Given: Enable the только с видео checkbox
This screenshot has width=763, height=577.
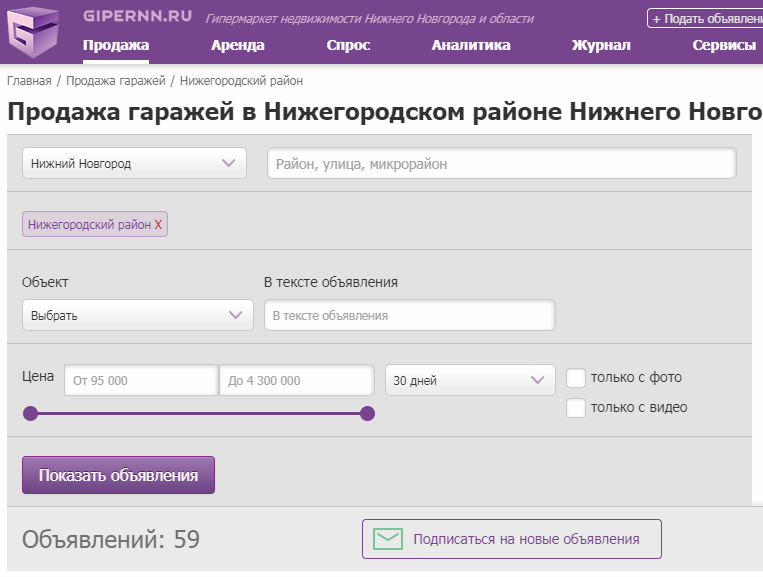Looking at the screenshot, I should point(576,407).
